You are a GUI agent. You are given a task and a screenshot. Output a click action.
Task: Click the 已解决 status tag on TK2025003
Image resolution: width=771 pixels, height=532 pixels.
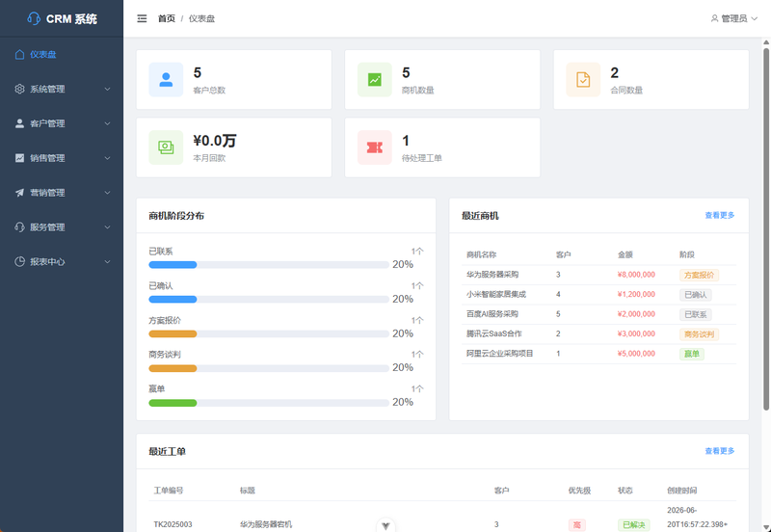click(633, 525)
